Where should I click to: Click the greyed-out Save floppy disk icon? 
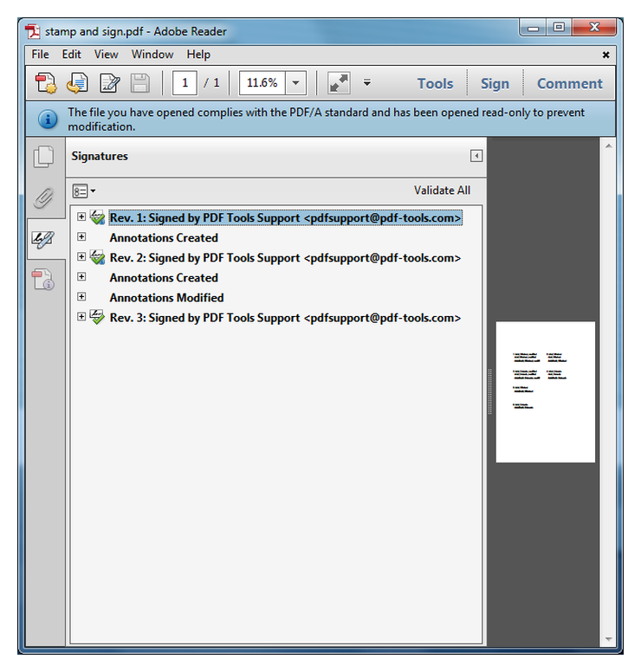(139, 83)
